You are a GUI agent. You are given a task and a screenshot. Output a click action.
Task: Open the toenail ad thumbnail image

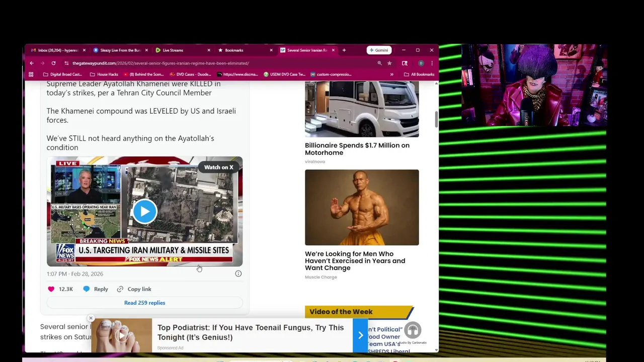[x=121, y=335]
